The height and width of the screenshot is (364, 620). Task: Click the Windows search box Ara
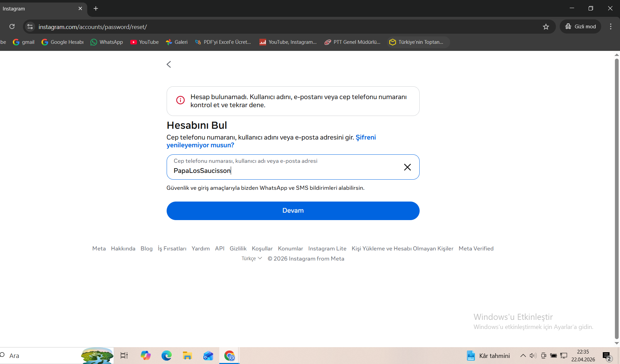click(x=57, y=356)
